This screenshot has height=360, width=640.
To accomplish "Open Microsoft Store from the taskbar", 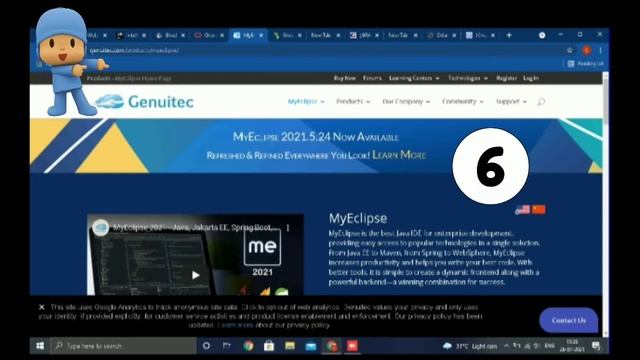I will [x=269, y=346].
